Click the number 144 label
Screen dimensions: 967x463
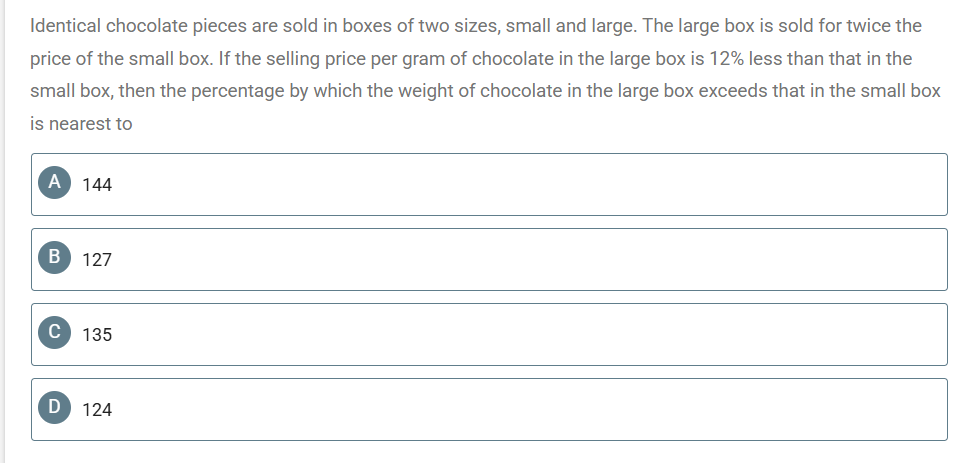(x=97, y=185)
